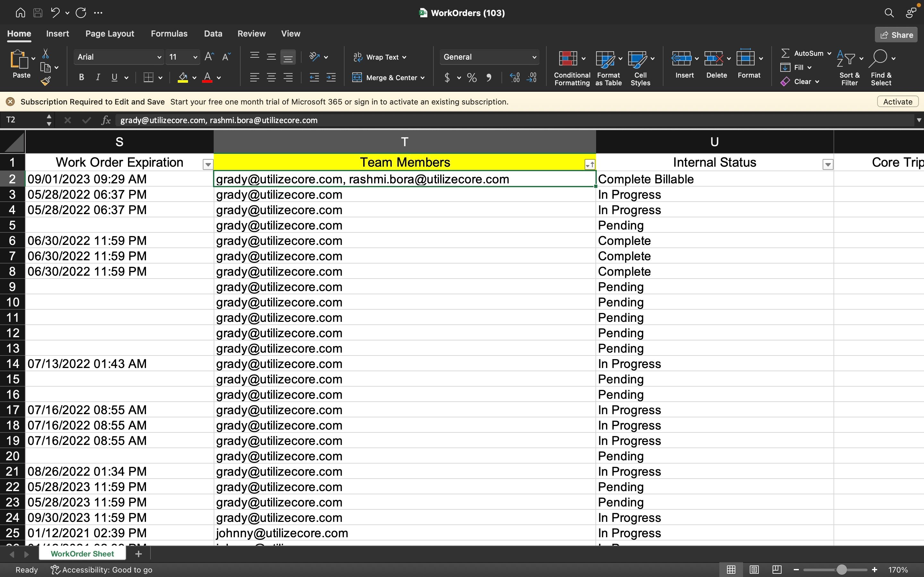Toggle Italic formatting
The width and height of the screenshot is (924, 577).
[98, 78]
